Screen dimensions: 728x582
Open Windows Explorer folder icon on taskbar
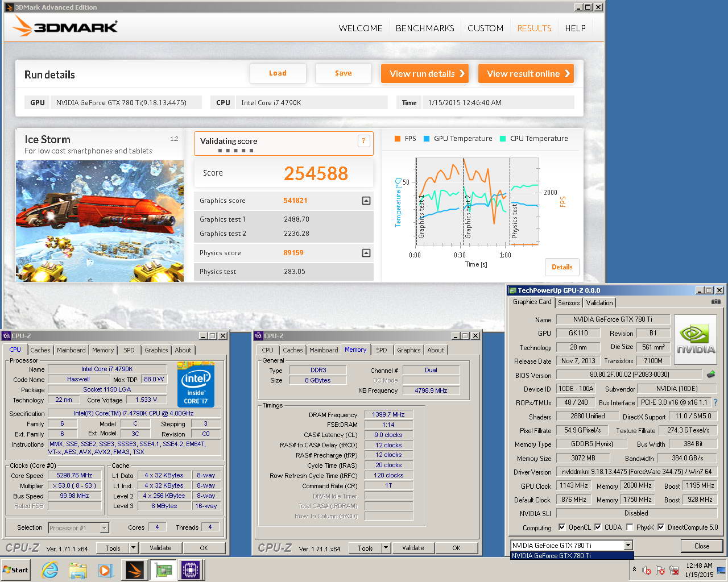[x=78, y=570]
